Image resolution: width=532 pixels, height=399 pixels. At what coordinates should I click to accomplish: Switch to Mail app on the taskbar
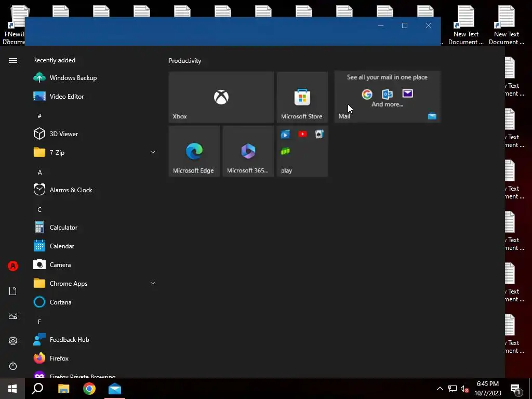tap(115, 389)
